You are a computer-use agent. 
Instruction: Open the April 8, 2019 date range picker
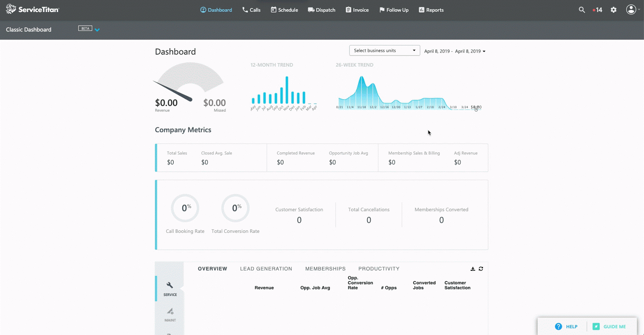455,51
